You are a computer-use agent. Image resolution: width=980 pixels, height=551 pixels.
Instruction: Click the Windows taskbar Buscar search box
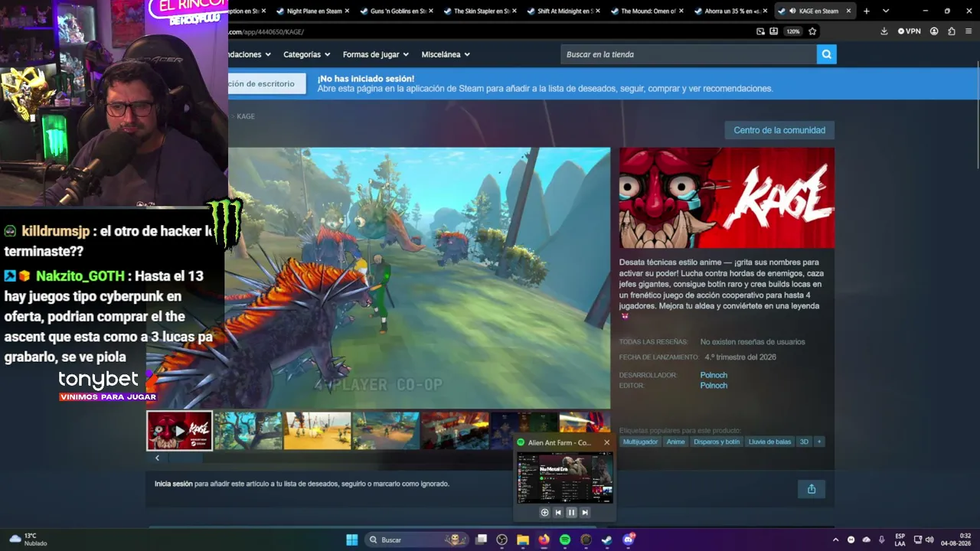[416, 540]
